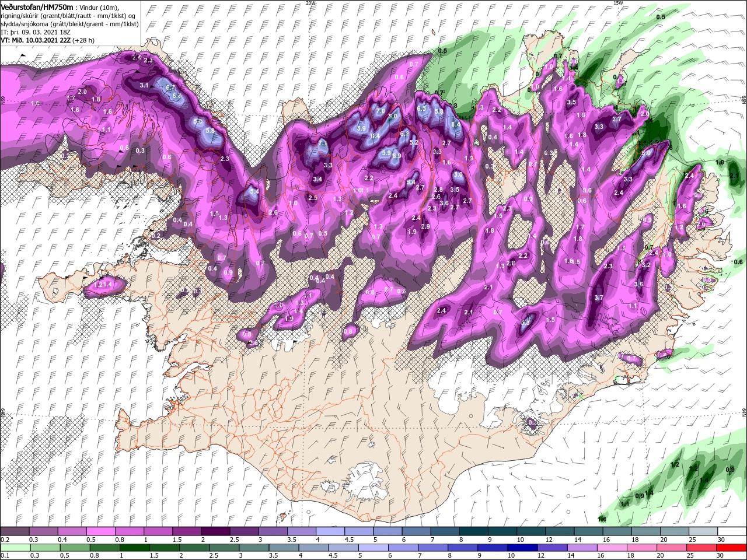Image resolution: width=747 pixels, height=560 pixels.
Task: Select the darkest purple 2 mm snow swatch
Action: click(215, 531)
